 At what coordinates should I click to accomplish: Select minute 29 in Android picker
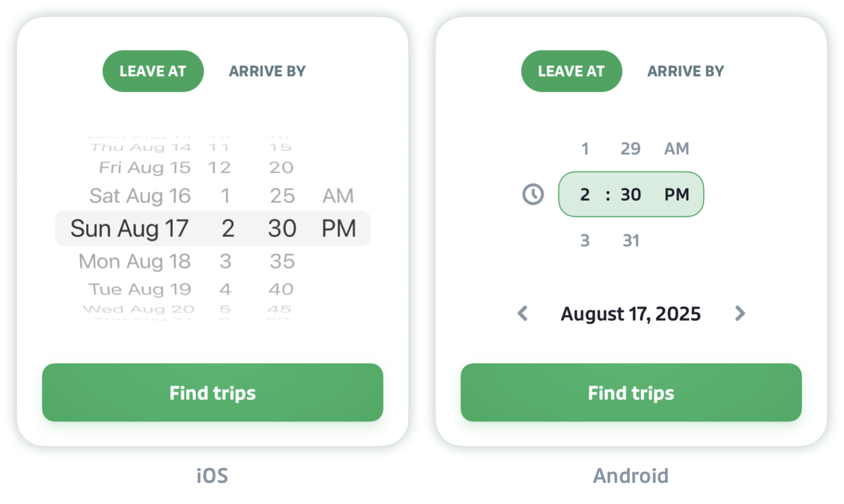click(630, 149)
